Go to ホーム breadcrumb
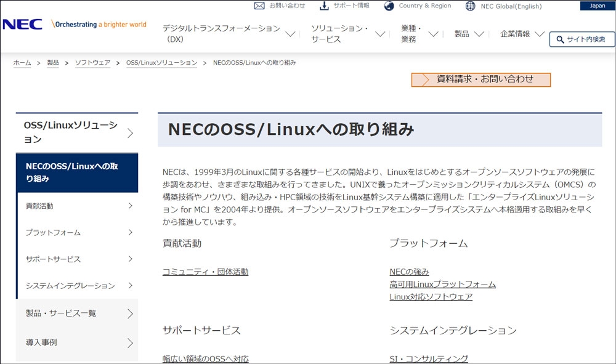Image resolution: width=616 pixels, height=364 pixels. pyautogui.click(x=22, y=63)
